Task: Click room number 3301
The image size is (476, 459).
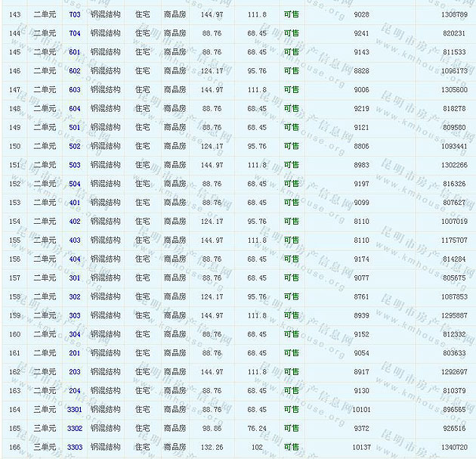Action: tap(74, 409)
